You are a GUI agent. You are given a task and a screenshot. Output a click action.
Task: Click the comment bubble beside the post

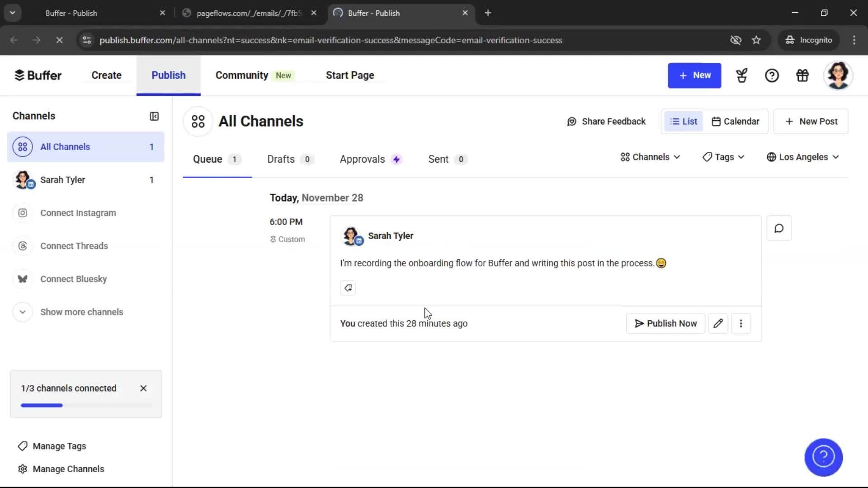pos(778,228)
